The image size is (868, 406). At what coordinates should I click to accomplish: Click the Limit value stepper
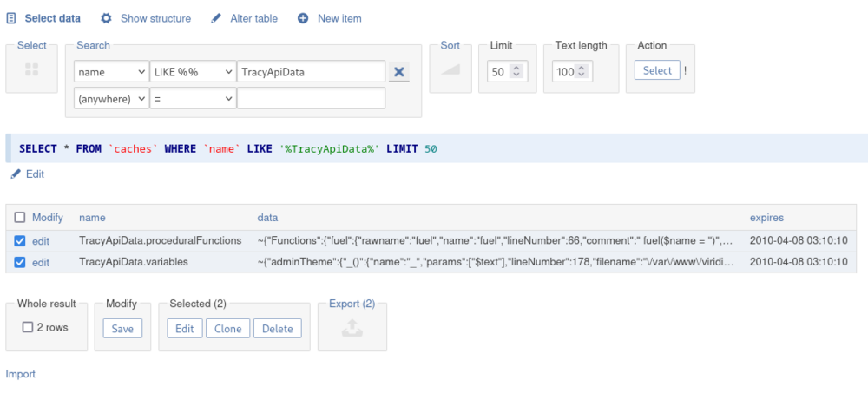pos(516,72)
